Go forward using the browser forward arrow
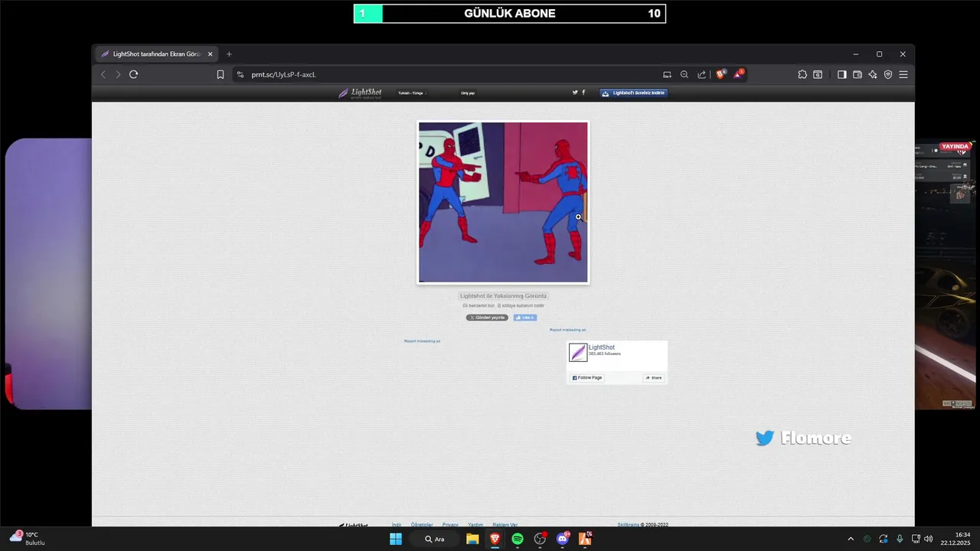 pyautogui.click(x=118, y=74)
